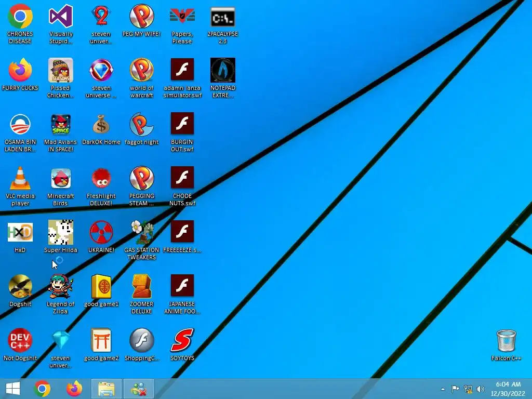Click the Windows Start button
Screen dimensions: 532x399
click(x=13, y=389)
